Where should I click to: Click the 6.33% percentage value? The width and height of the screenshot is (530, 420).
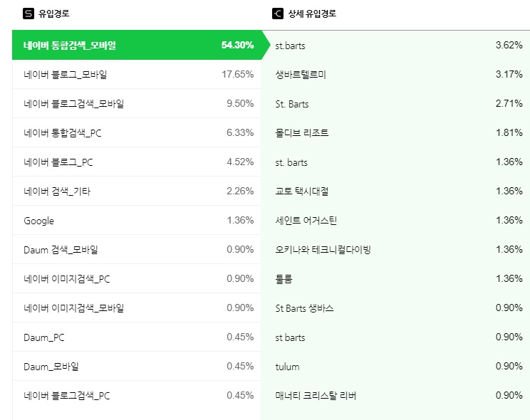click(x=240, y=132)
